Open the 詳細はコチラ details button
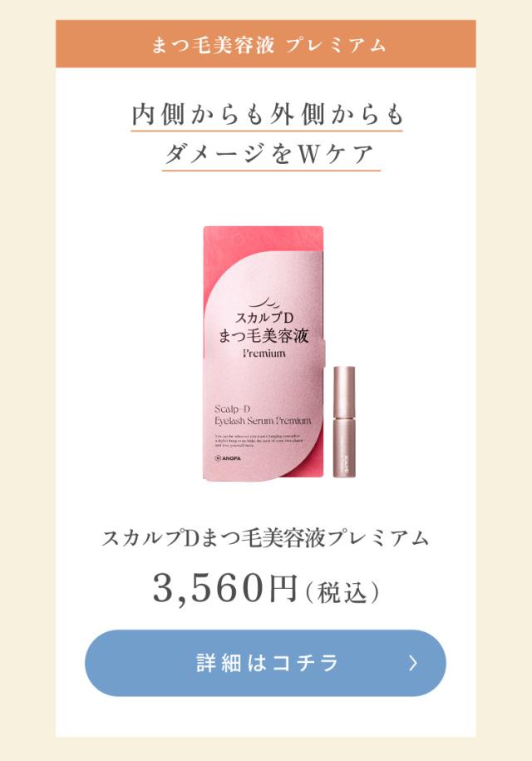This screenshot has height=761, width=532. coord(265,663)
